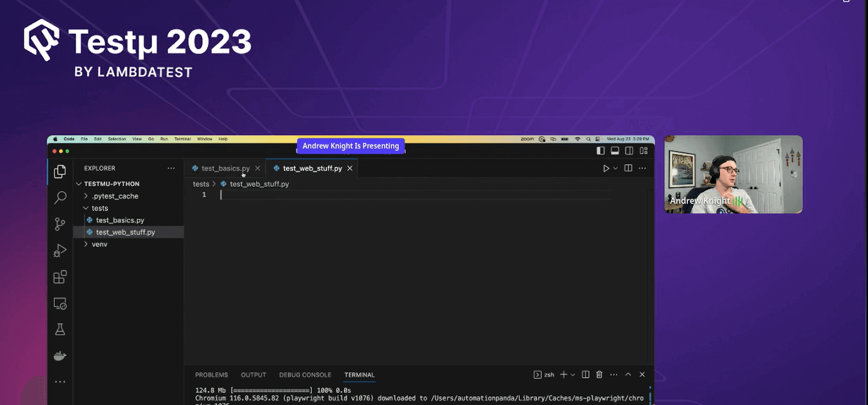The width and height of the screenshot is (868, 405).
Task: Click line 1 in the editor
Action: pyautogui.click(x=415, y=195)
